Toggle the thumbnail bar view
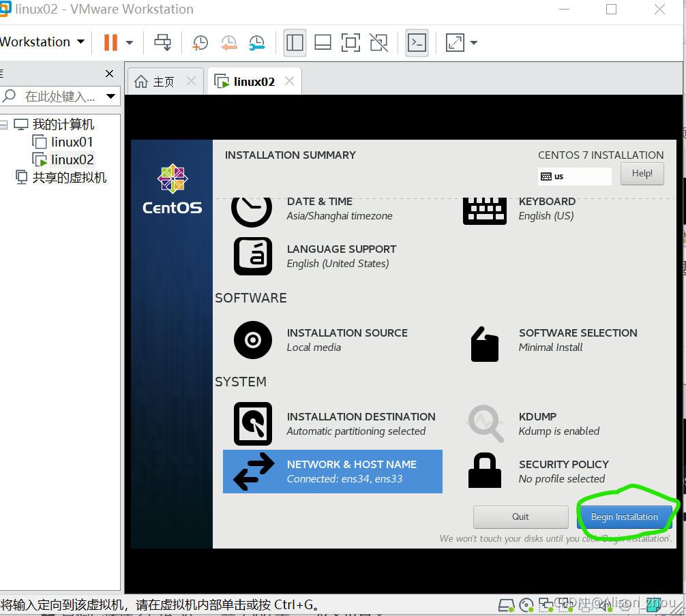The image size is (686, 616). [323, 43]
